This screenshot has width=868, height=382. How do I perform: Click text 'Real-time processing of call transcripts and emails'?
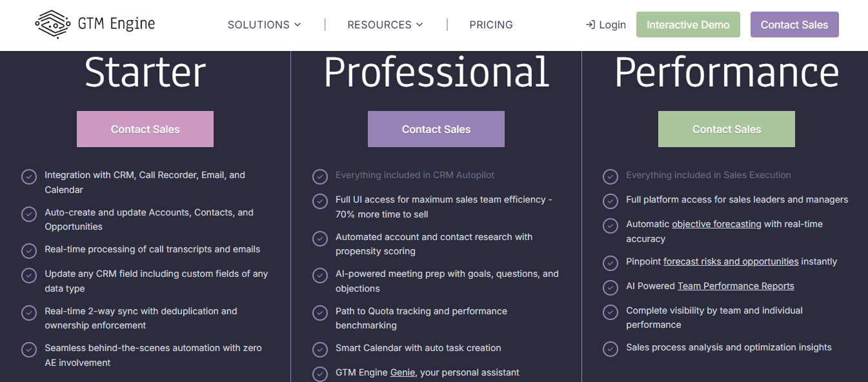pos(152,249)
